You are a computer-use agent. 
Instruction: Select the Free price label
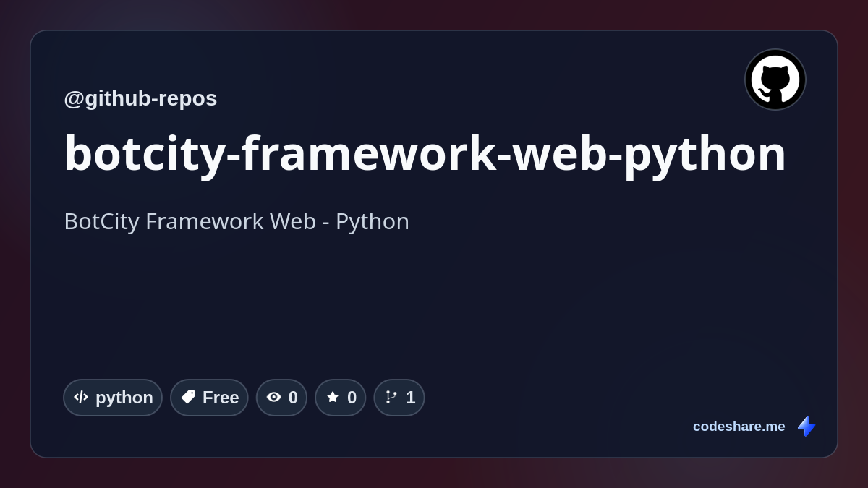[221, 398]
